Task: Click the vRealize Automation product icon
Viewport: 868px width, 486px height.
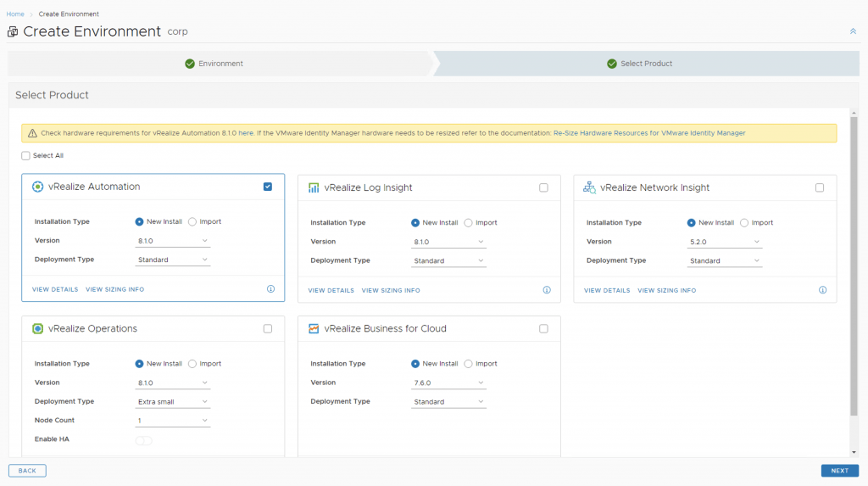Action: tap(37, 187)
